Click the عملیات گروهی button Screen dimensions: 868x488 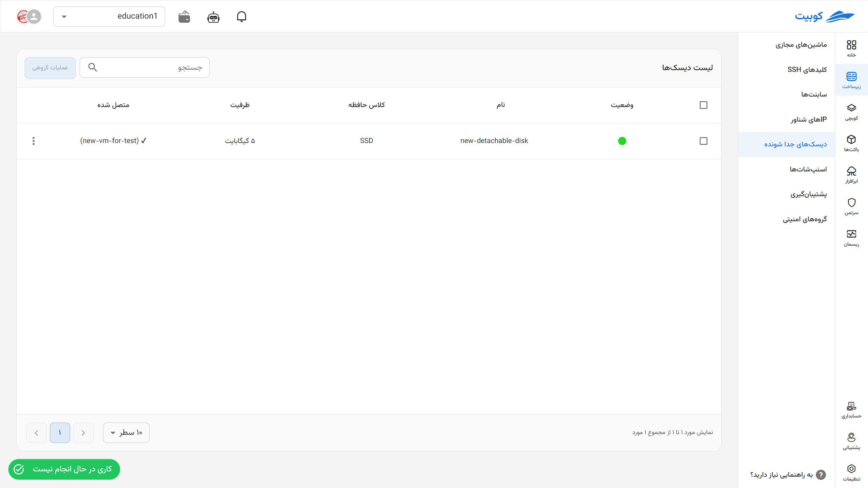click(50, 68)
